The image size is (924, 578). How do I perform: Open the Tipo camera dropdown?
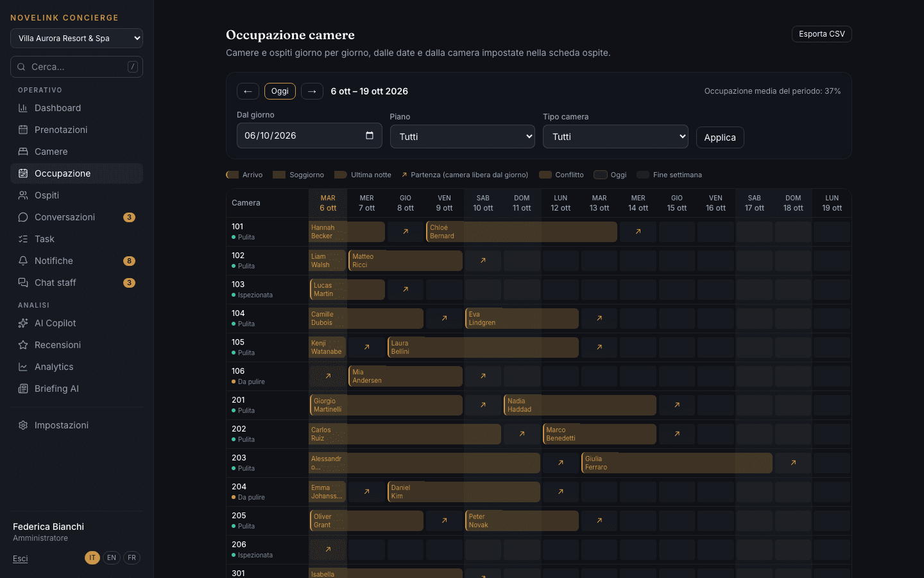[615, 136]
